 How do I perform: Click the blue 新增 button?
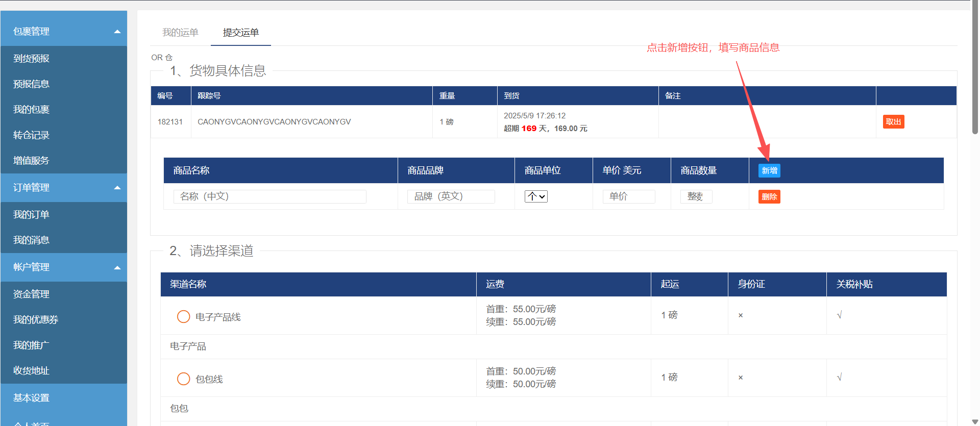tap(769, 171)
